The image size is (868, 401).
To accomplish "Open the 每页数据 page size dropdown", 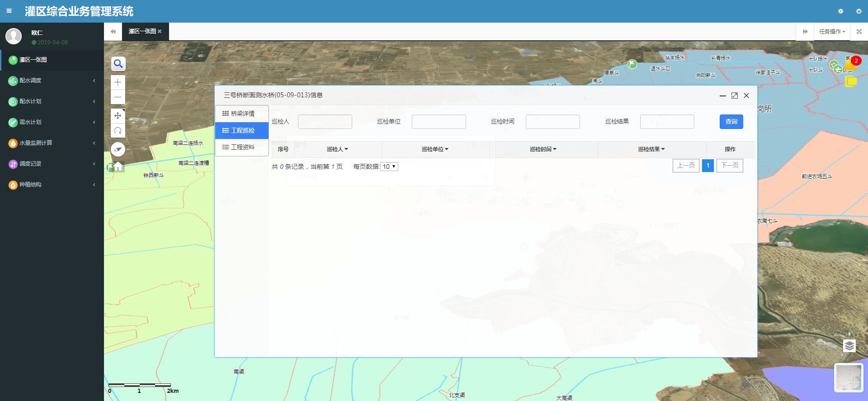I will click(x=389, y=167).
